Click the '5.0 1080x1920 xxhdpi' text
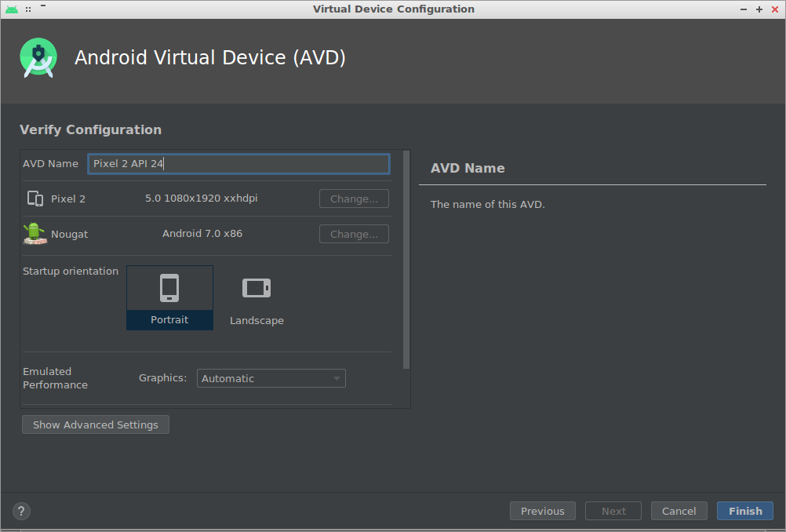 [202, 198]
